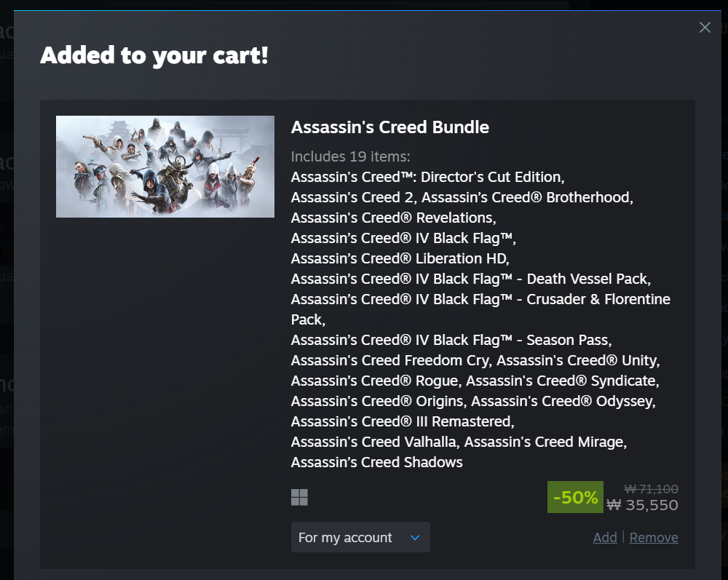Click the Includes 19 items label

[350, 156]
